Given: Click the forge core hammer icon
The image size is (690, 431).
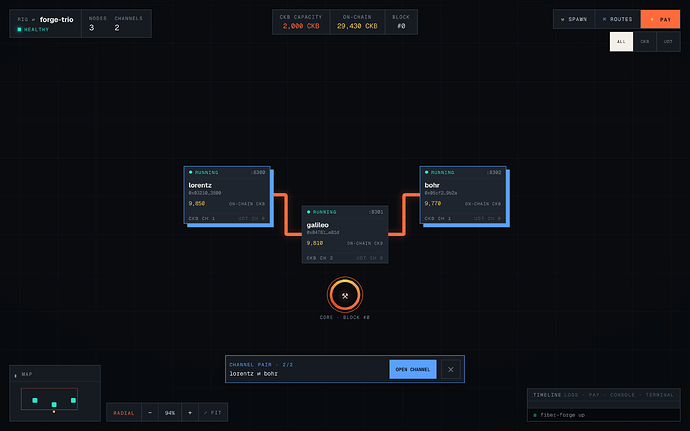Looking at the screenshot, I should coord(345,295).
